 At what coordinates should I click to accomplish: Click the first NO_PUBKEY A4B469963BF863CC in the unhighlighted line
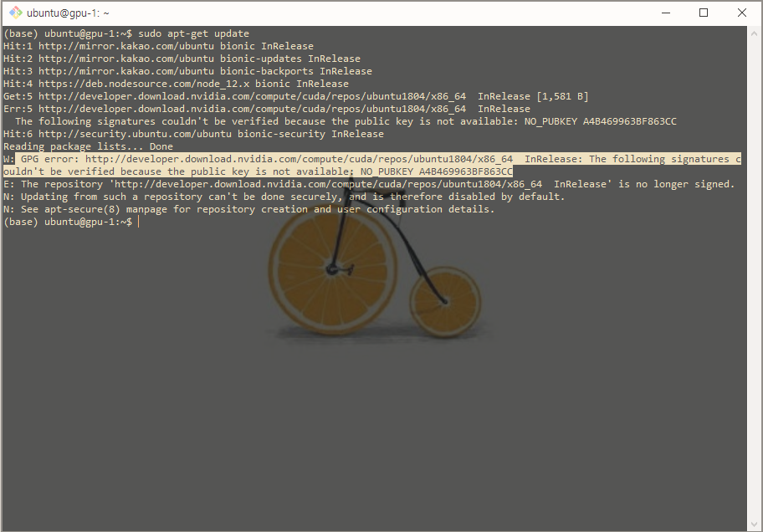click(601, 121)
